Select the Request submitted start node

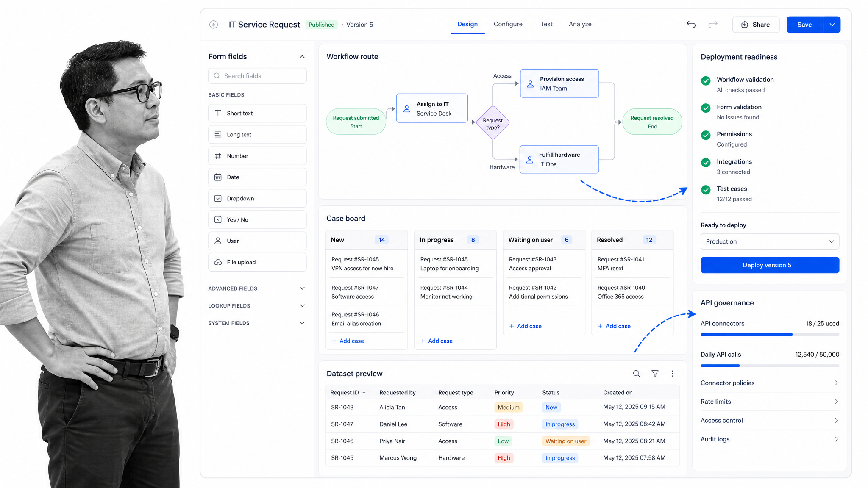click(x=356, y=122)
